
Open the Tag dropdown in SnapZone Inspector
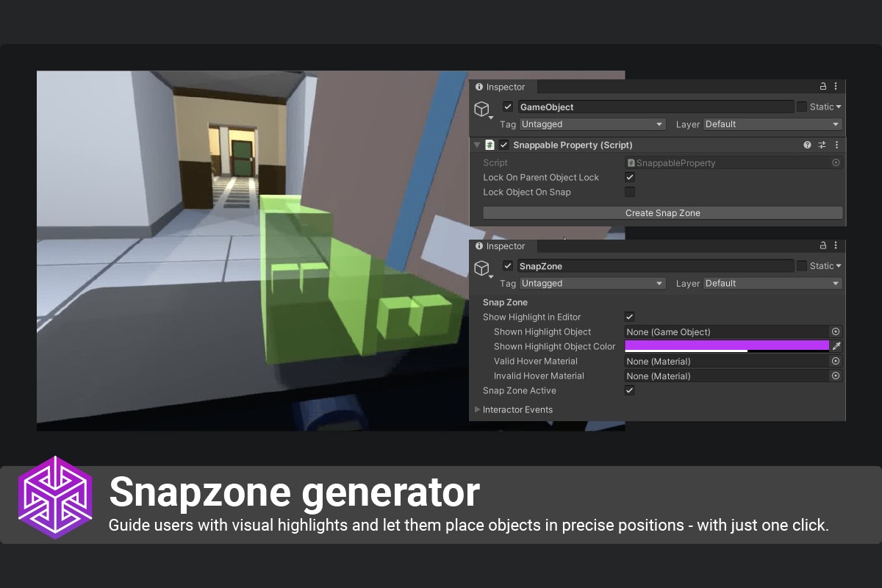[592, 283]
